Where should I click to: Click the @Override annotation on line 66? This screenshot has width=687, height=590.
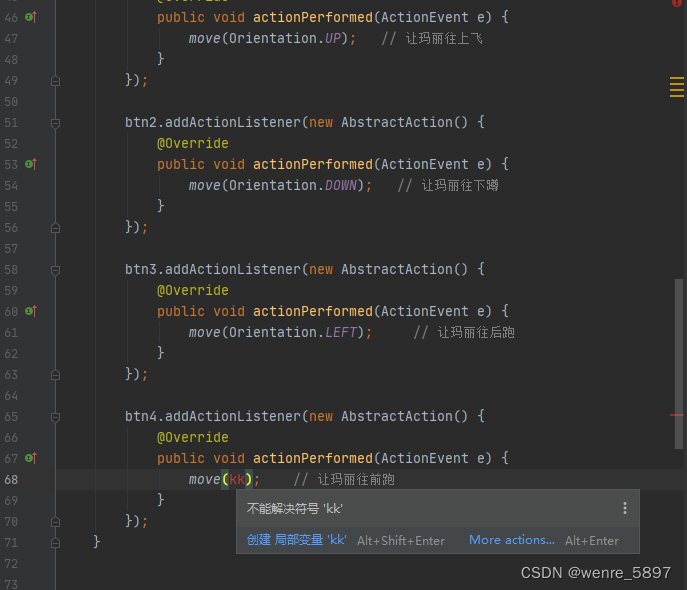tap(193, 437)
